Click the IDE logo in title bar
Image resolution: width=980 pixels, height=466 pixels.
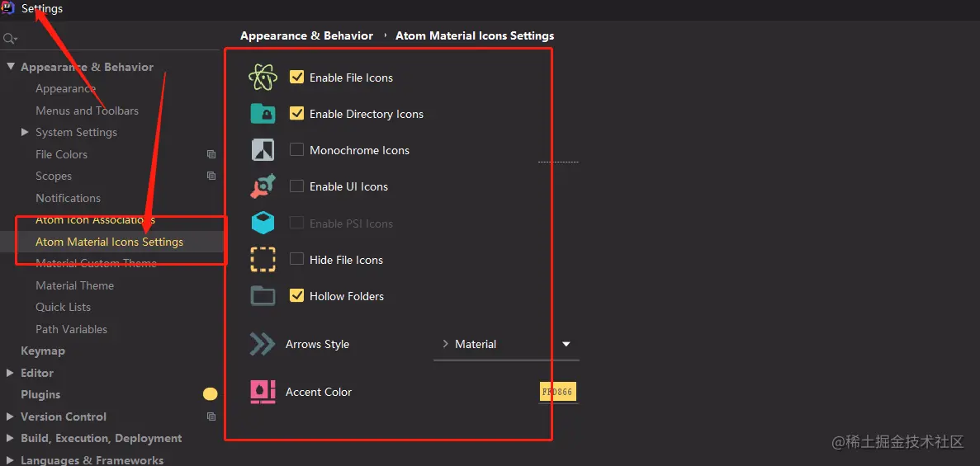pyautogui.click(x=8, y=8)
